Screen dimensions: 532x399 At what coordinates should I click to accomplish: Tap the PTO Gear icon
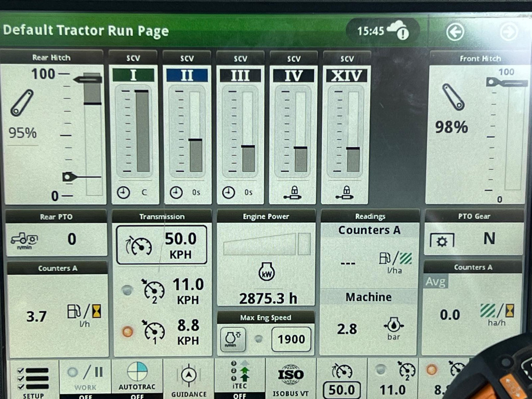pyautogui.click(x=442, y=240)
